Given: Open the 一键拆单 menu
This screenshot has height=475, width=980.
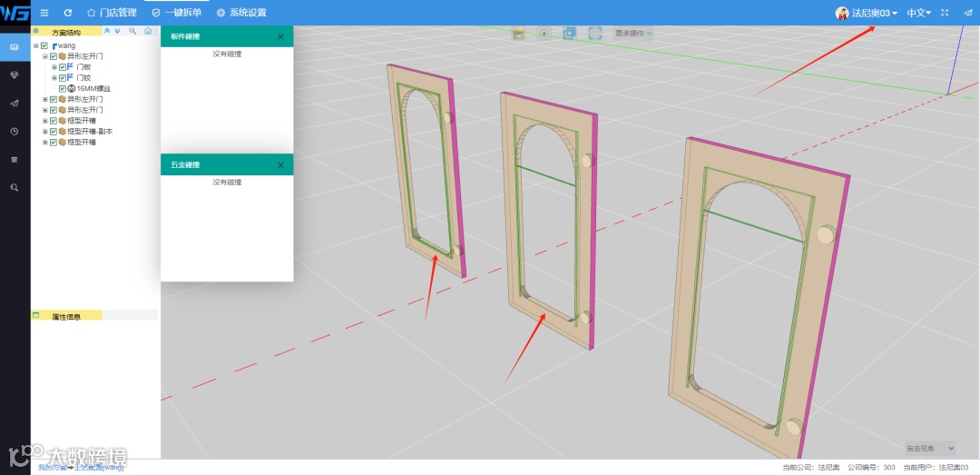Looking at the screenshot, I should point(177,13).
